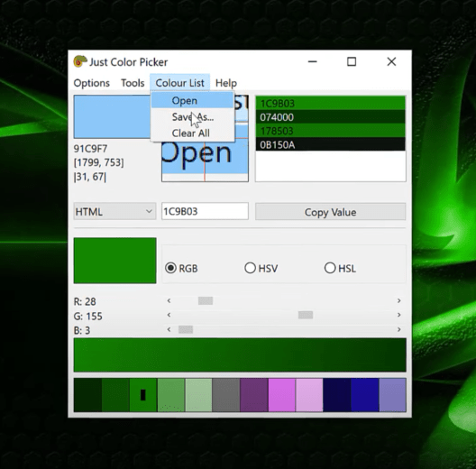Choose Clear All from Colour List menu
This screenshot has width=476, height=469.
(190, 133)
